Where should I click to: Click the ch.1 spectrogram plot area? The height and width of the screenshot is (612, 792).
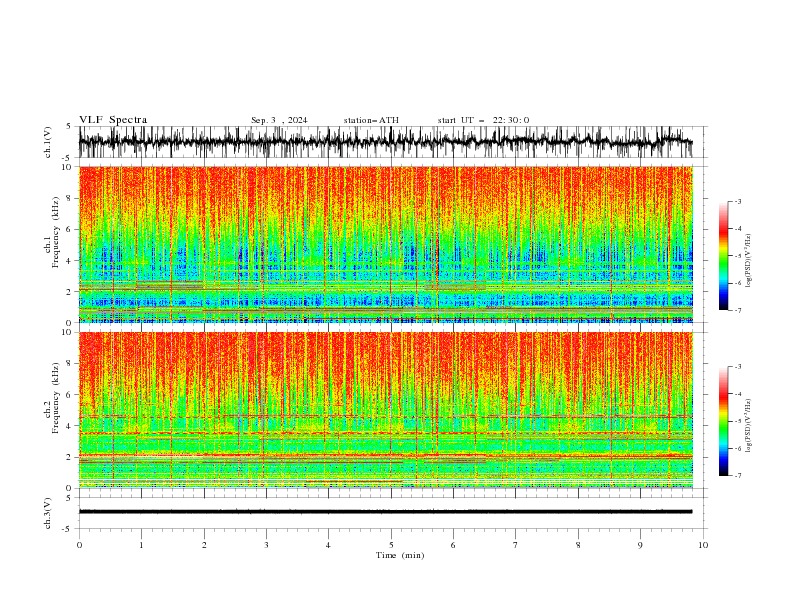coord(385,244)
